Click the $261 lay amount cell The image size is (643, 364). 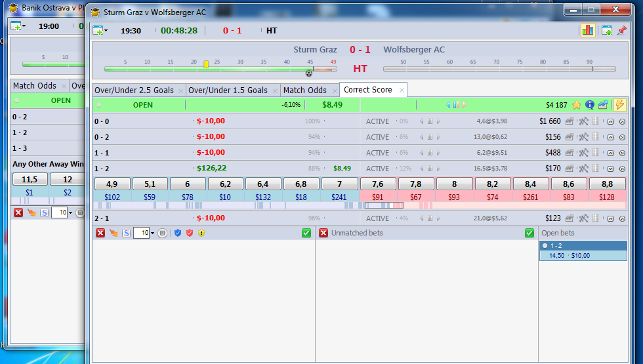coord(530,197)
